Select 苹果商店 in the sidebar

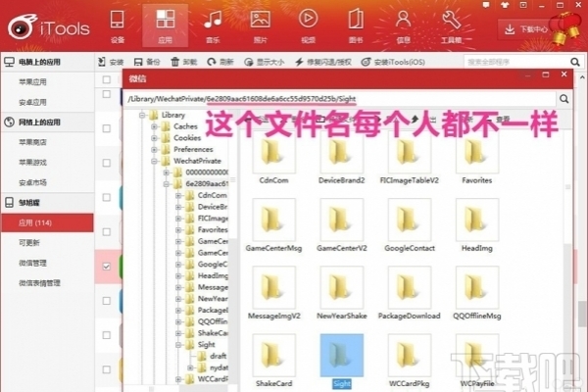click(x=32, y=142)
